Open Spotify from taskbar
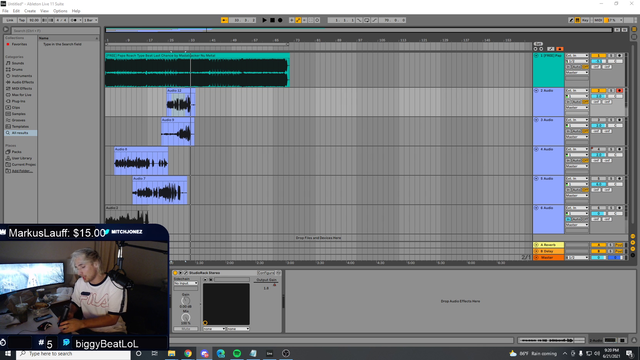The image size is (640, 360). [x=237, y=353]
